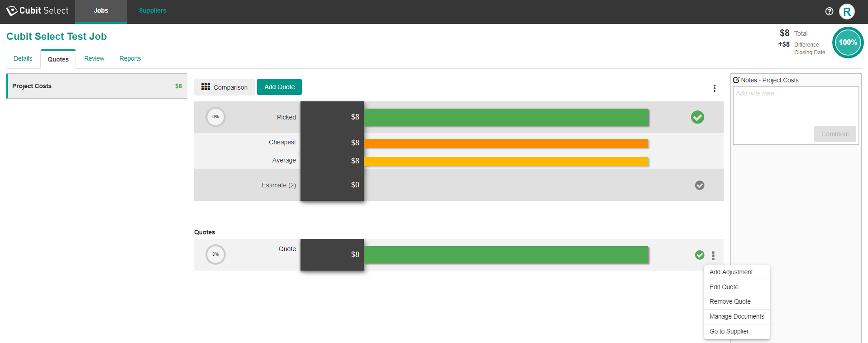
Task: Open the Reports tab
Action: tap(130, 58)
